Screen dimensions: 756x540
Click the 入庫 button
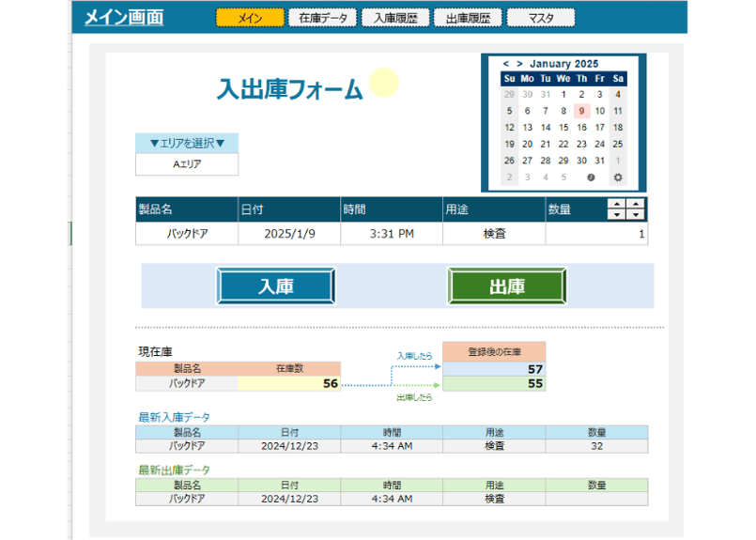(276, 286)
